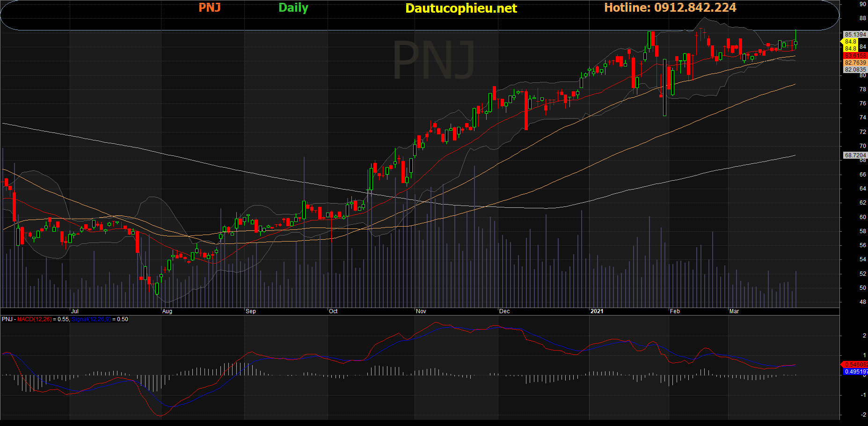868x426 pixels.
Task: Click the blue Signal(12,26,9) indicator label
Action: coord(91,319)
